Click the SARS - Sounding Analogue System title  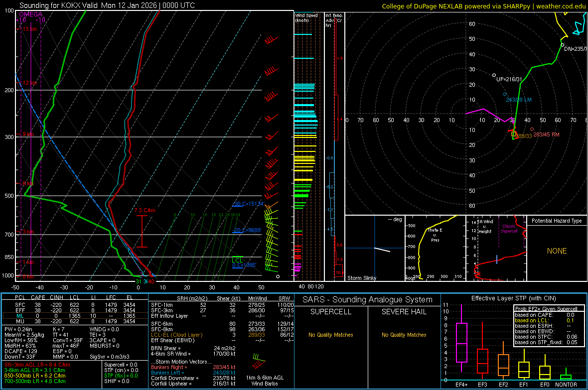coord(368,300)
